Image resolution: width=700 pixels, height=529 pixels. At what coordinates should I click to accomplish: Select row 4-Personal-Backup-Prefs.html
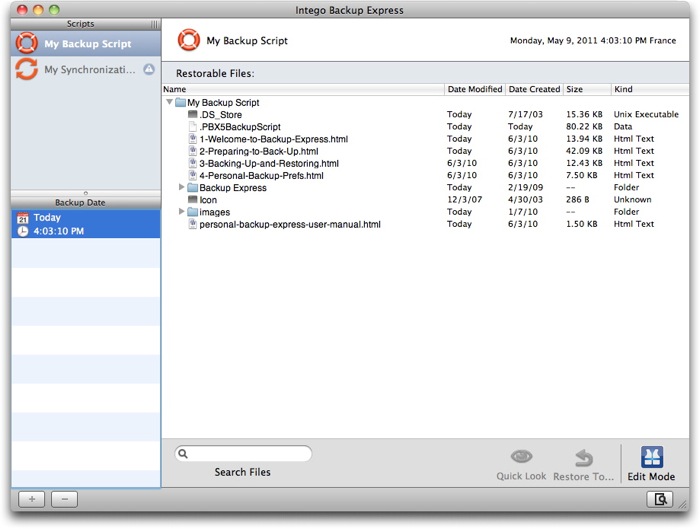coord(425,175)
